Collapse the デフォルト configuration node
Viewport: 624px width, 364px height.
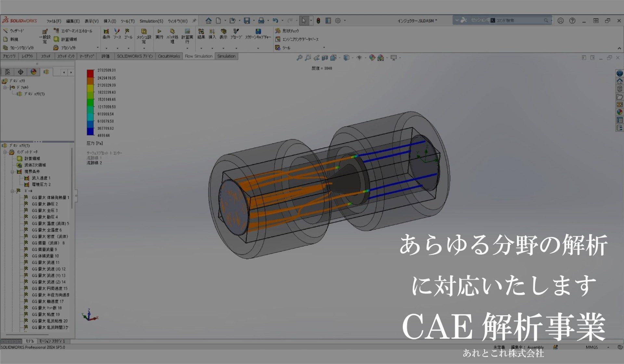tap(5, 87)
